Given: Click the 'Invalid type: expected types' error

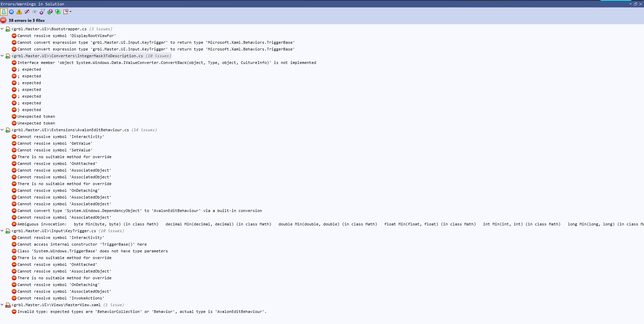Looking at the screenshot, I should [141, 312].
